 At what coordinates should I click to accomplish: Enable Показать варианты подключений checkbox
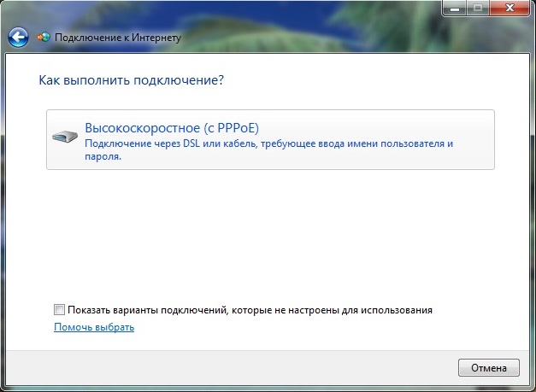59,310
